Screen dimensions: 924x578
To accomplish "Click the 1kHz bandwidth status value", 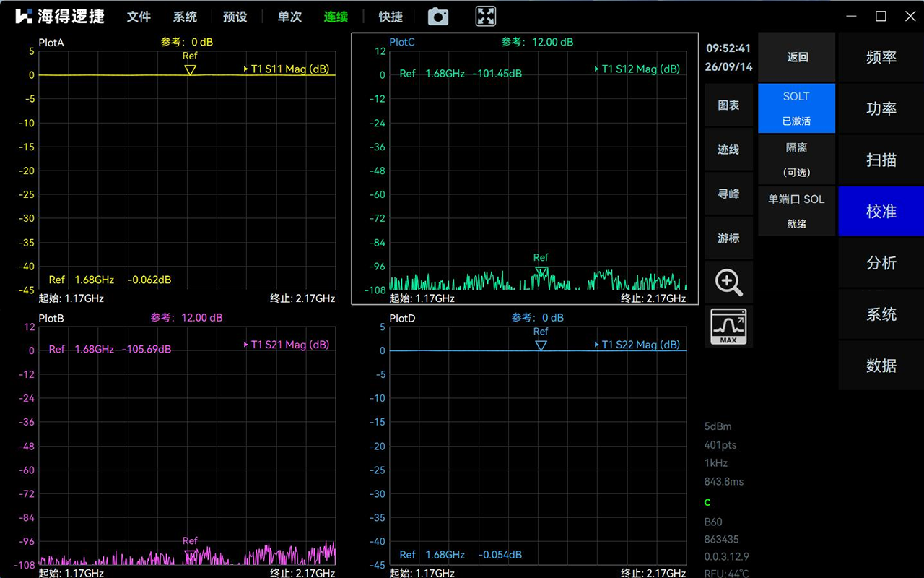I will pyautogui.click(x=716, y=463).
